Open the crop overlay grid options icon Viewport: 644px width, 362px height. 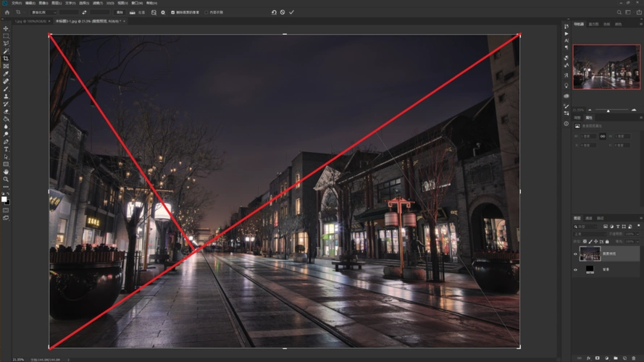(x=154, y=12)
